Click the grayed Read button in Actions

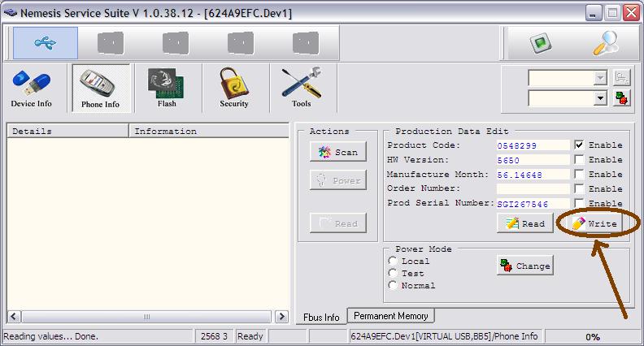coord(338,223)
